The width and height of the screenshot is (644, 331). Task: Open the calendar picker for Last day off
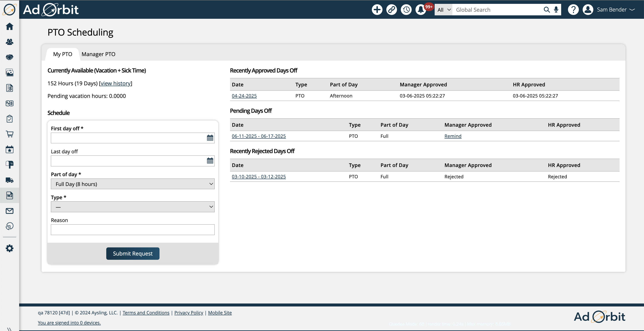click(x=210, y=161)
